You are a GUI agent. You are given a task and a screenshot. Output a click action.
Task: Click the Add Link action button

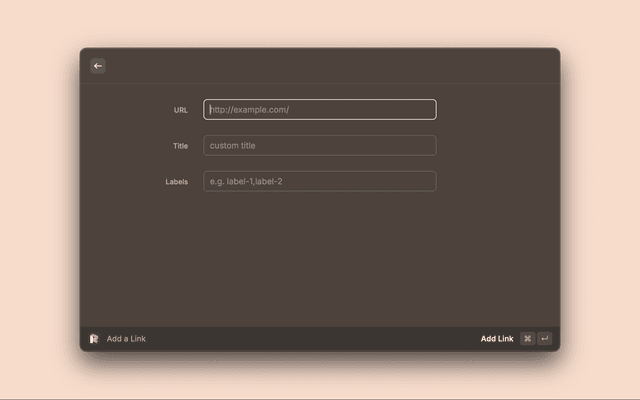(x=496, y=339)
